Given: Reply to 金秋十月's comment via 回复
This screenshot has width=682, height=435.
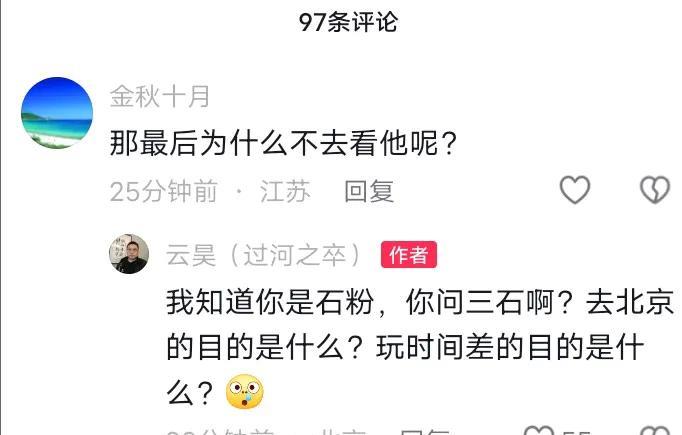Looking at the screenshot, I should click(x=369, y=191).
